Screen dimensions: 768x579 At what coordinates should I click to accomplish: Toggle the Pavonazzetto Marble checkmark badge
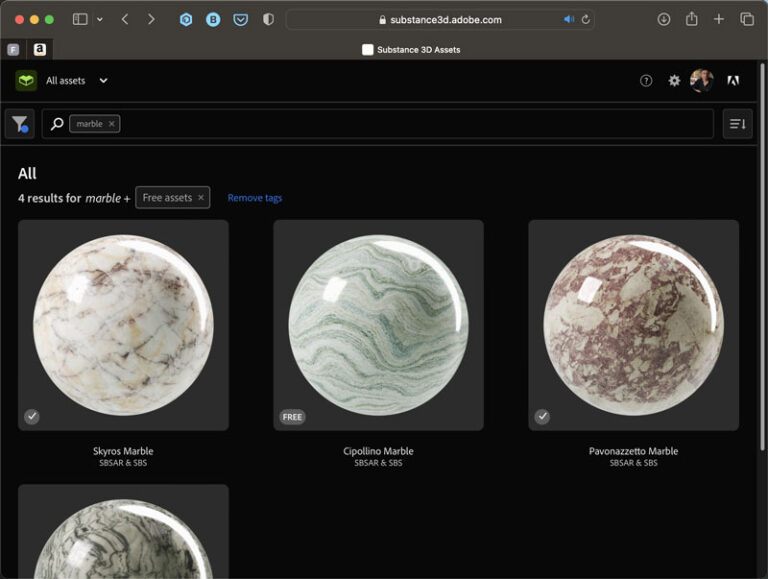(x=542, y=416)
